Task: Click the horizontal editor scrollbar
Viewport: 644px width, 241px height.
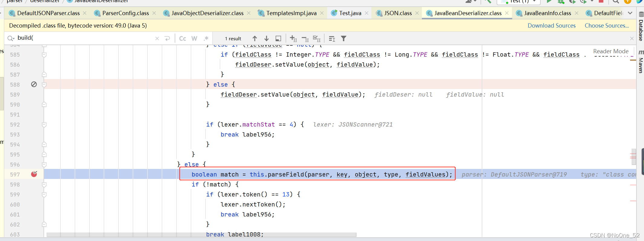Action: pos(201,235)
